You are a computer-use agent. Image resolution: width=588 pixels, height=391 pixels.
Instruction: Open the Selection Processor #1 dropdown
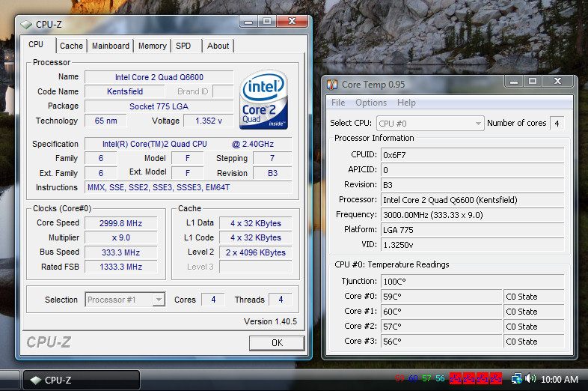click(x=125, y=300)
